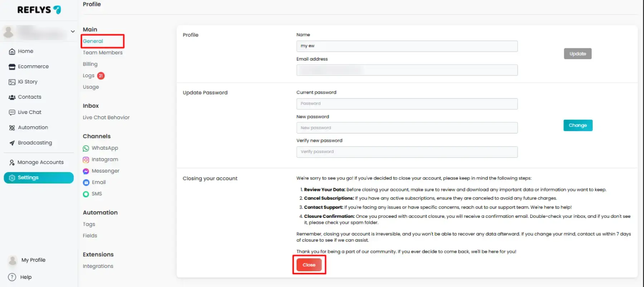Expand the account switcher chevron
Screen dimensions: 644x287
(73, 32)
